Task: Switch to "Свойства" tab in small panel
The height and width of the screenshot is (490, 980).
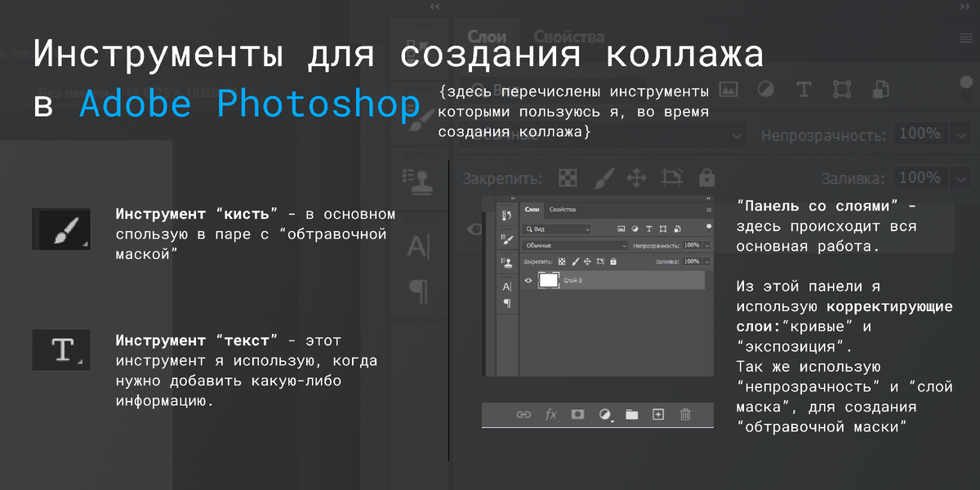Action: [563, 210]
